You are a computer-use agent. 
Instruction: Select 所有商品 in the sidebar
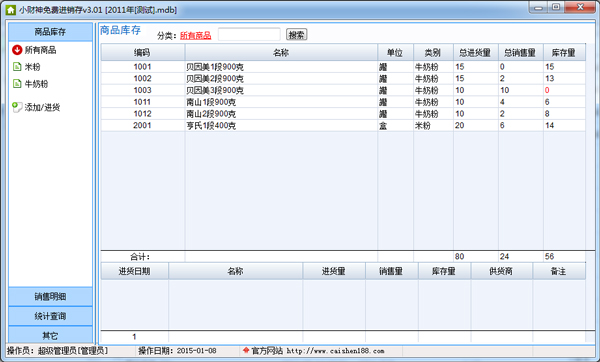coord(41,50)
